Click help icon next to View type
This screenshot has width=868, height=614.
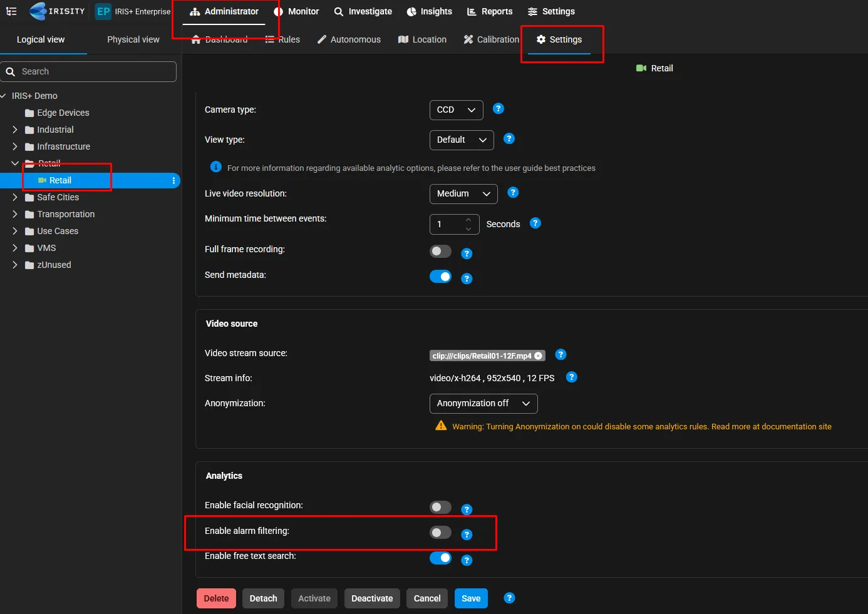pyautogui.click(x=509, y=139)
